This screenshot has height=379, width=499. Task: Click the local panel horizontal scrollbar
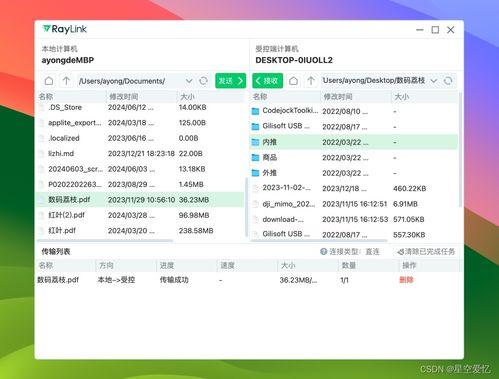(x=105, y=240)
